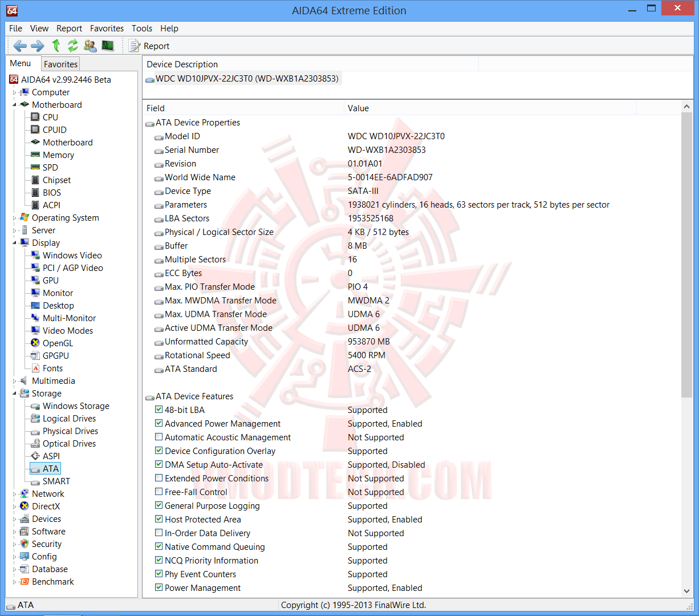699x616 pixels.
Task: Toggle Free-Fall Control checkbox
Action: point(159,492)
